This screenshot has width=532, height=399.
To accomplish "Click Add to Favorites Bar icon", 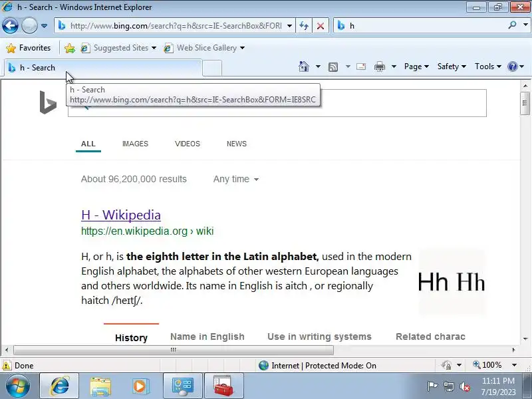I will pyautogui.click(x=70, y=48).
